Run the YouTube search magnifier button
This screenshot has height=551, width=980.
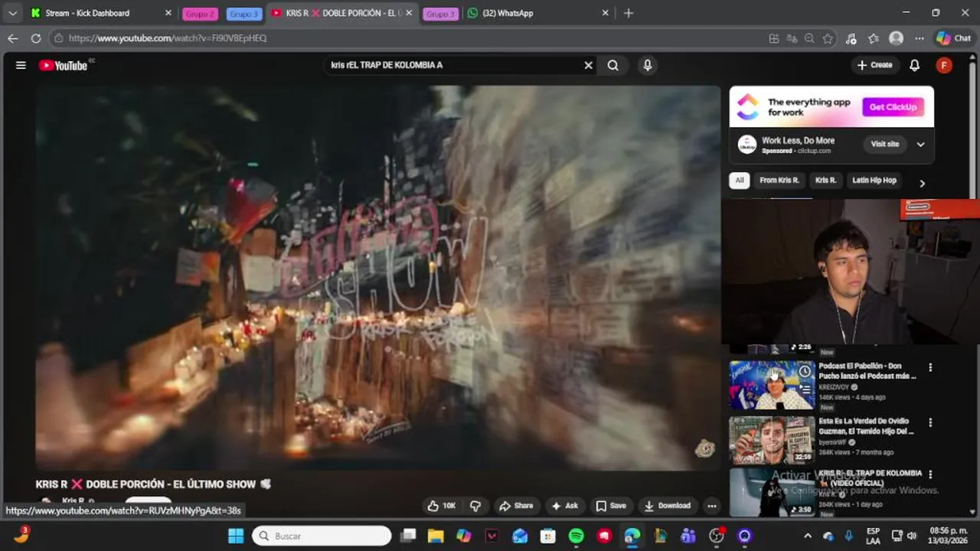tap(612, 65)
